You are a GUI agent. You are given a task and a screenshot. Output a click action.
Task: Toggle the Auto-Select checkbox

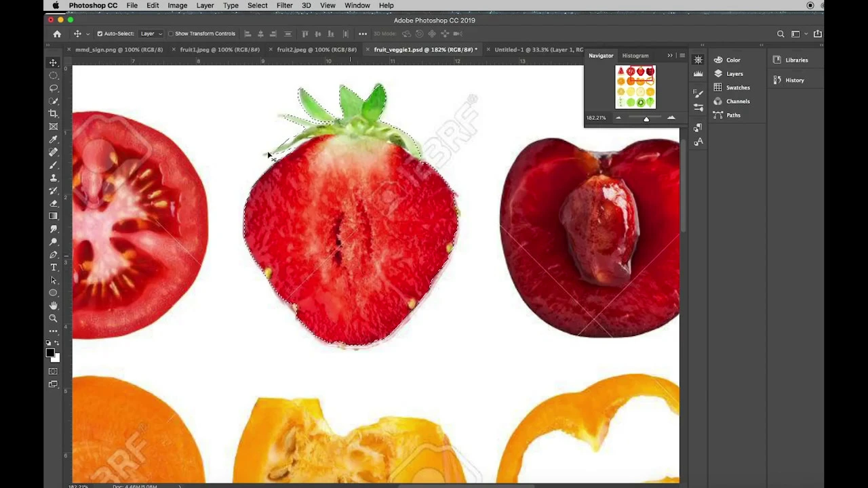pyautogui.click(x=100, y=34)
